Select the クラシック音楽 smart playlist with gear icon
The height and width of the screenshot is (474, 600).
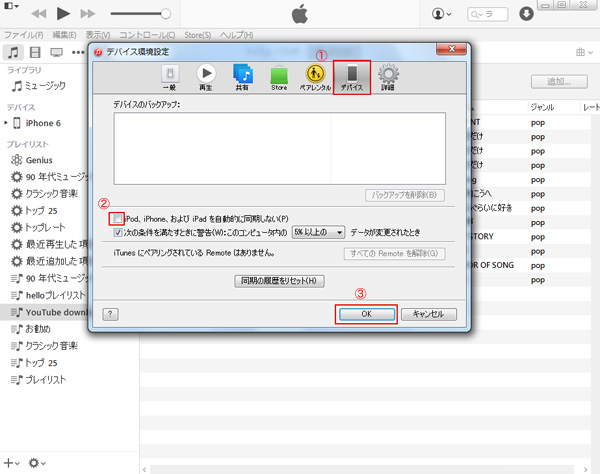click(x=44, y=194)
